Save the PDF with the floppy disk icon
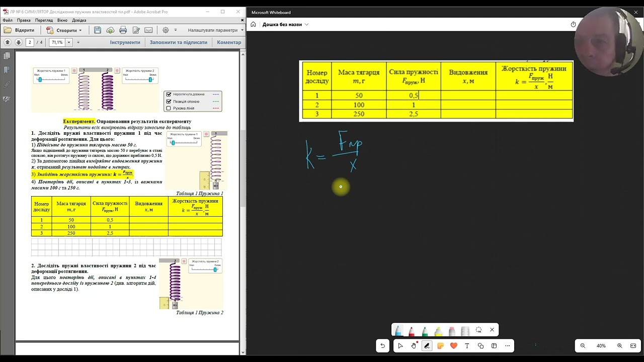The image size is (644, 362). pos(98,30)
